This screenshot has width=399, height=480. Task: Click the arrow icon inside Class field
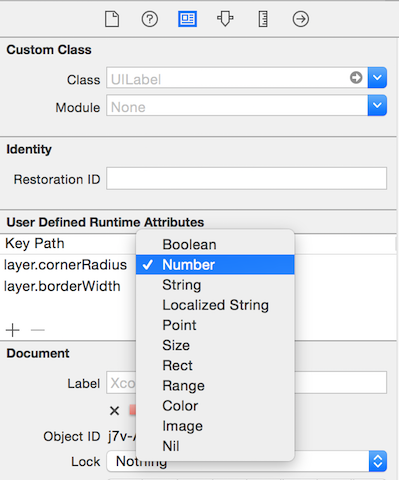pyautogui.click(x=356, y=78)
